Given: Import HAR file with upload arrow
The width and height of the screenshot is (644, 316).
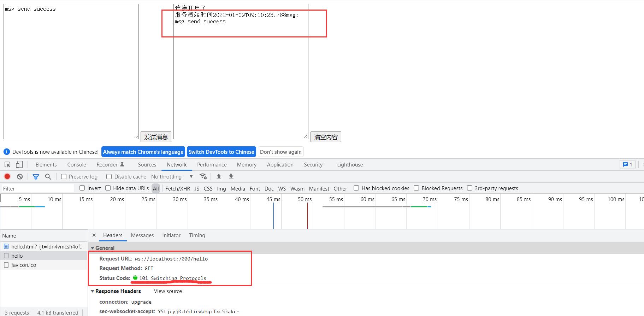Looking at the screenshot, I should click(x=219, y=176).
